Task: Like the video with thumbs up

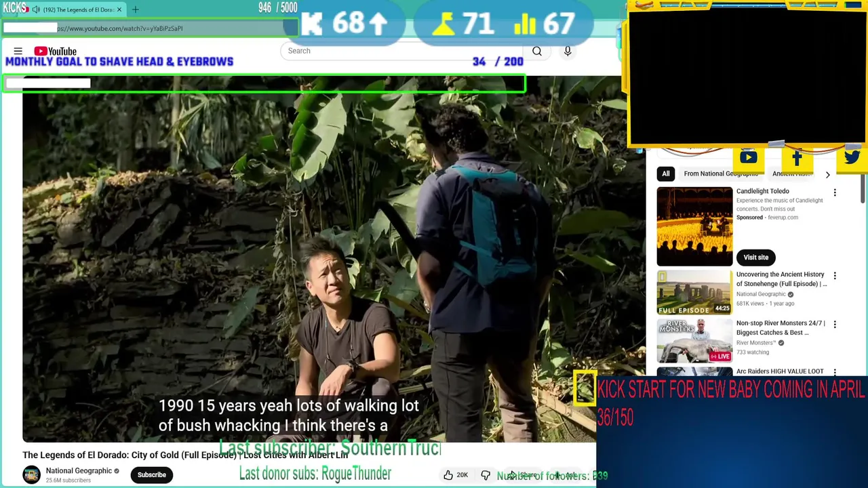Action: [456, 475]
